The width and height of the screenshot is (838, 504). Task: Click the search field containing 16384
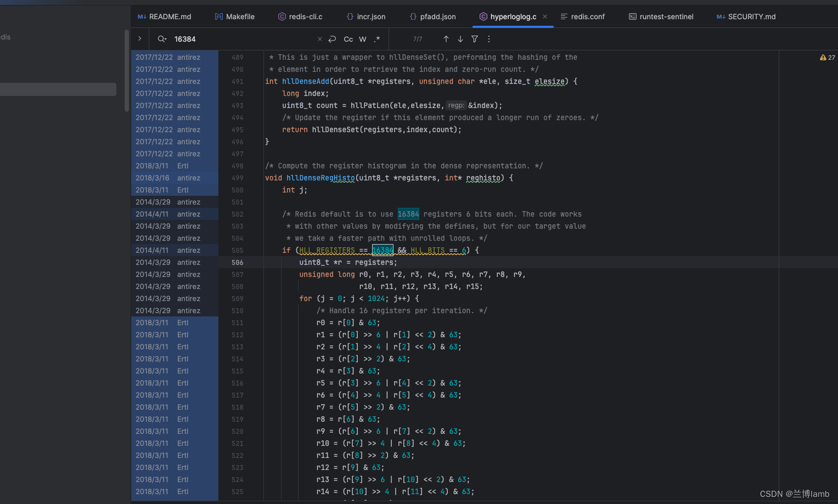(241, 39)
